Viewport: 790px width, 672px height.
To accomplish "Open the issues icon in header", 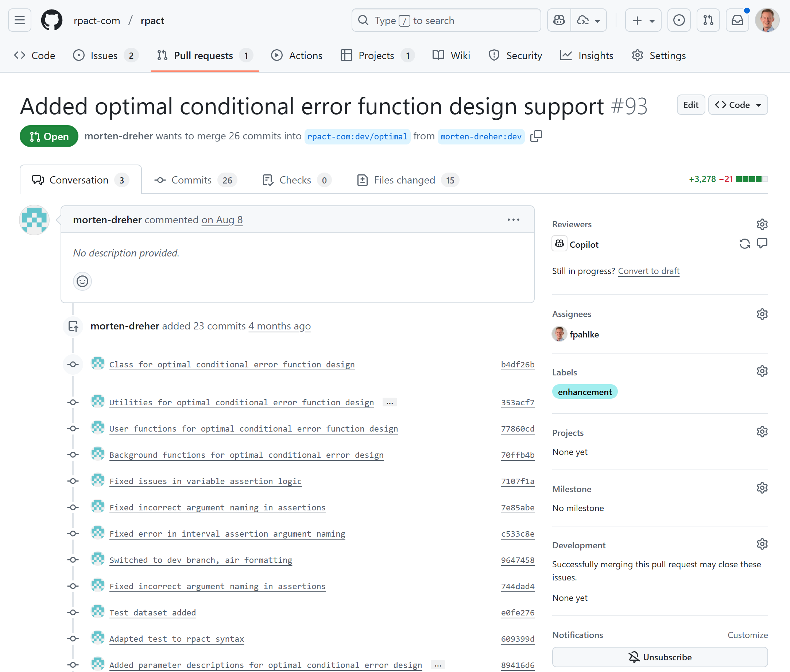I will tap(679, 20).
